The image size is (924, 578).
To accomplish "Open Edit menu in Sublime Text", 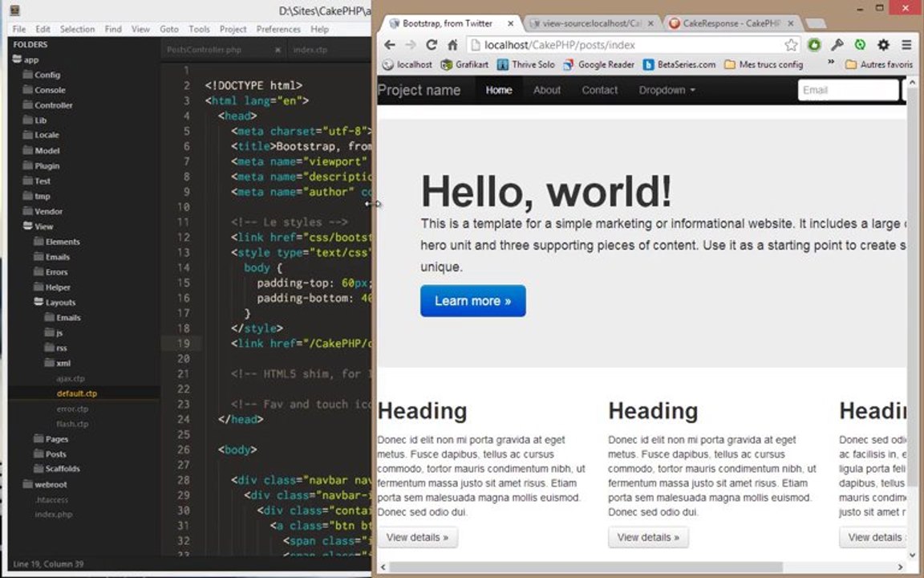I will (x=43, y=29).
